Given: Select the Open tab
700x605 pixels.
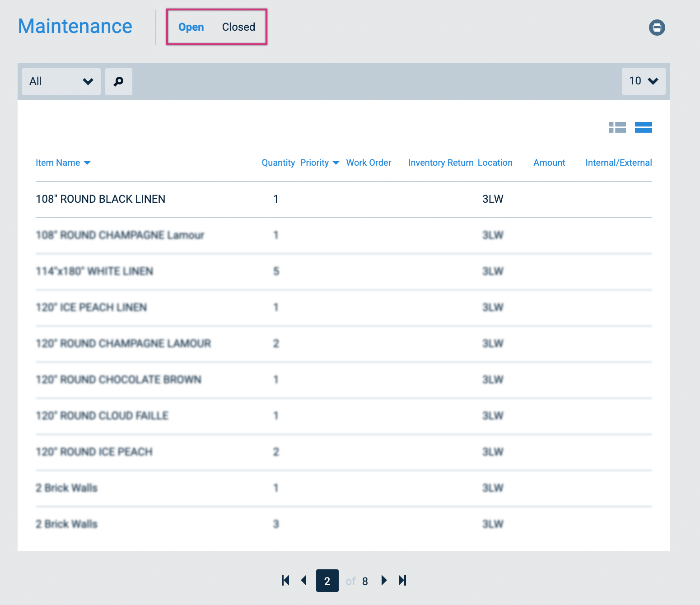Looking at the screenshot, I should click(x=191, y=27).
